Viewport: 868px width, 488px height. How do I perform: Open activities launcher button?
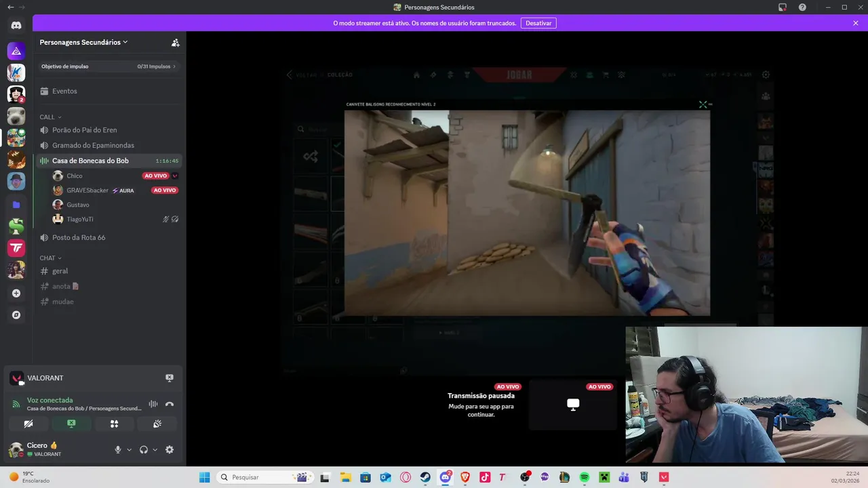114,424
